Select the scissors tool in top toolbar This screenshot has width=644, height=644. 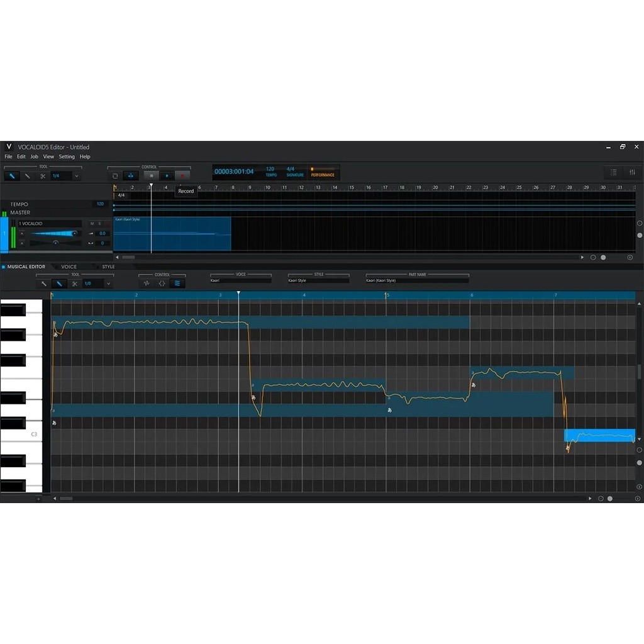coord(43,176)
